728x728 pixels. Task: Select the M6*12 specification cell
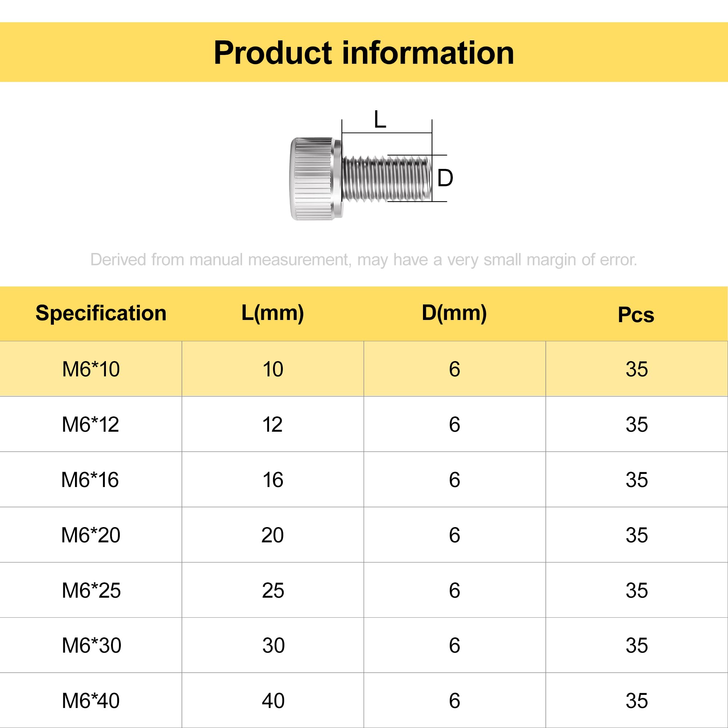pos(91,424)
